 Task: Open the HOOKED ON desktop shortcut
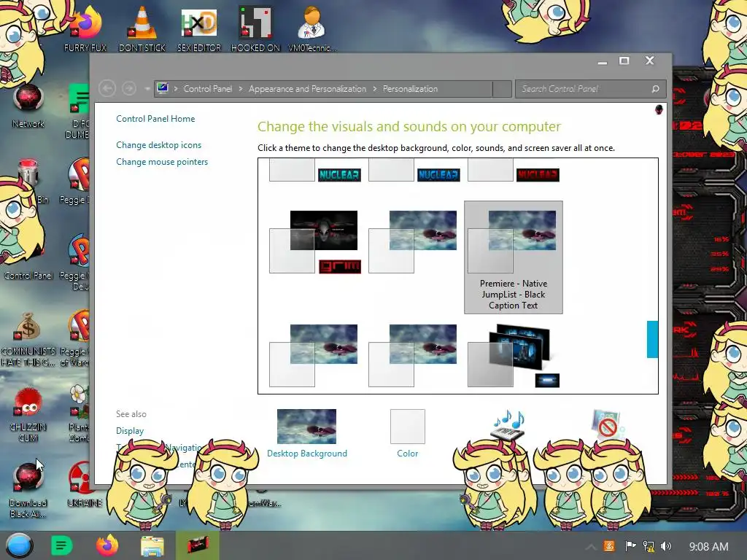click(255, 28)
